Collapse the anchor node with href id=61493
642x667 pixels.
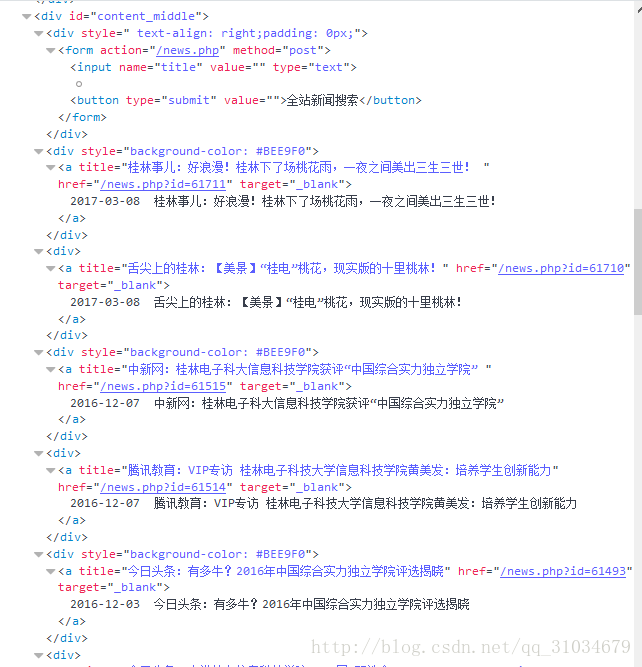click(x=51, y=571)
